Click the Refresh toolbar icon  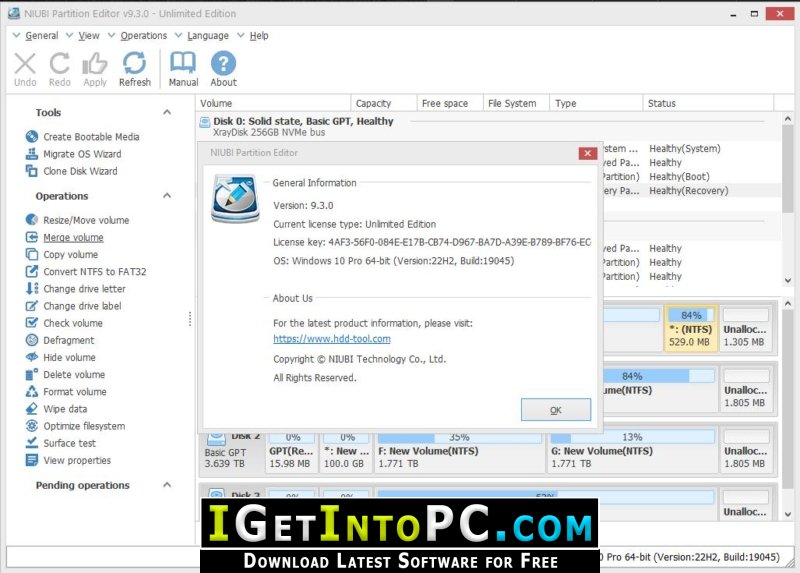pos(135,64)
